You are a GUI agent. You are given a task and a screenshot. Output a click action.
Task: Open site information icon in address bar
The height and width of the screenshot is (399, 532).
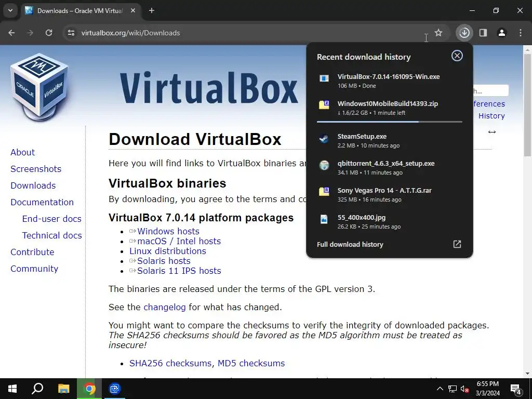pos(71,33)
